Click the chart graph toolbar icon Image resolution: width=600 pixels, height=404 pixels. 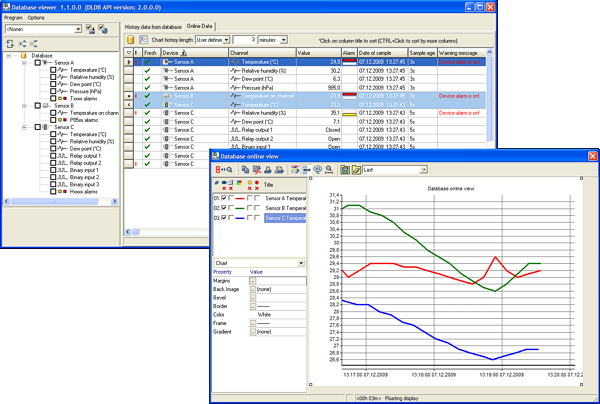click(143, 40)
